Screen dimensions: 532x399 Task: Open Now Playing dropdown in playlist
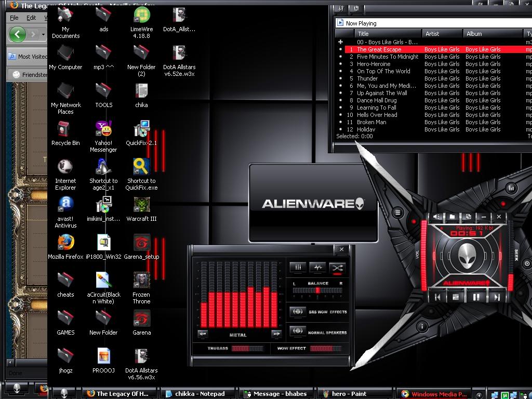click(x=434, y=23)
